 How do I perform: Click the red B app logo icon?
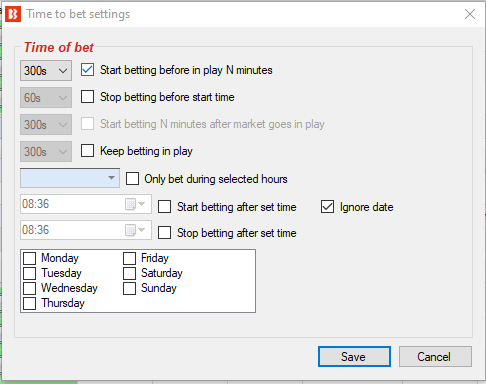13,14
